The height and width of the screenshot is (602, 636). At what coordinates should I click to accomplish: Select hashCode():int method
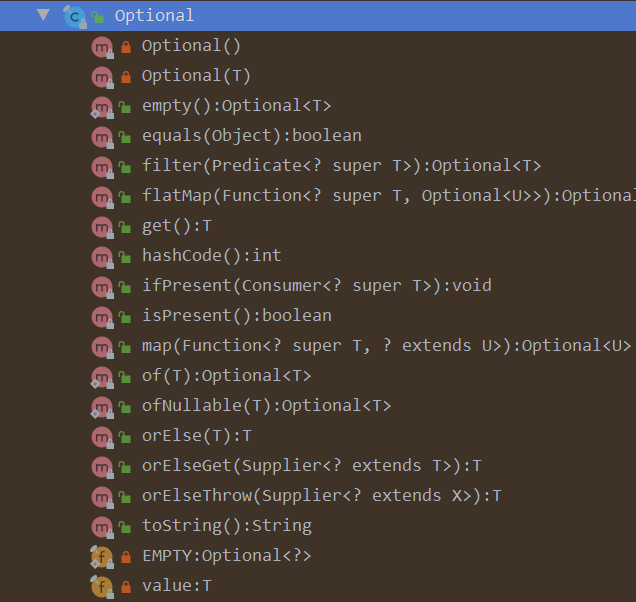point(211,256)
